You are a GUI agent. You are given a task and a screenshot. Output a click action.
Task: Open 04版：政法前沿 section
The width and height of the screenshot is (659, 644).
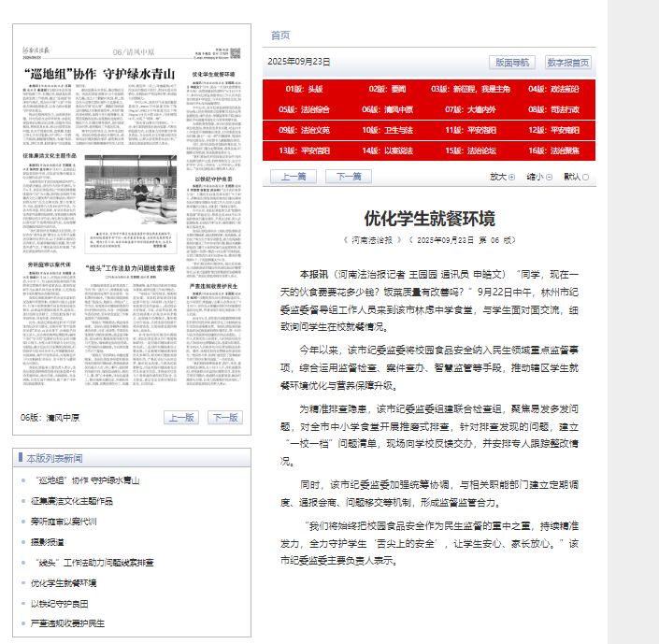click(553, 89)
